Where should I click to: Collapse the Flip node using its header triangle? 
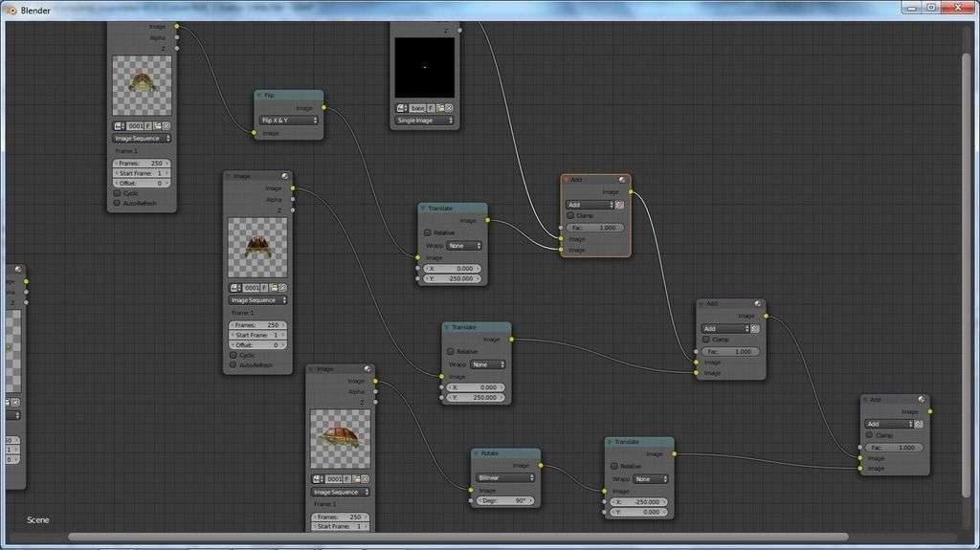click(259, 95)
